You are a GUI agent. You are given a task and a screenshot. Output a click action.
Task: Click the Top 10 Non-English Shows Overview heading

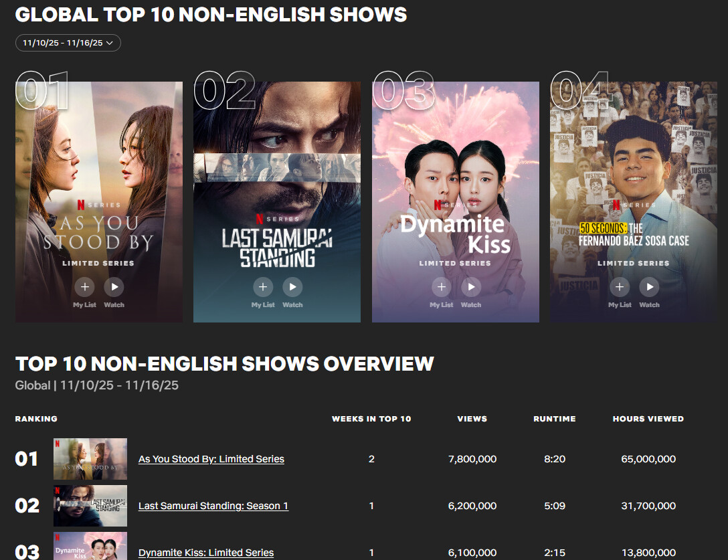tap(224, 363)
